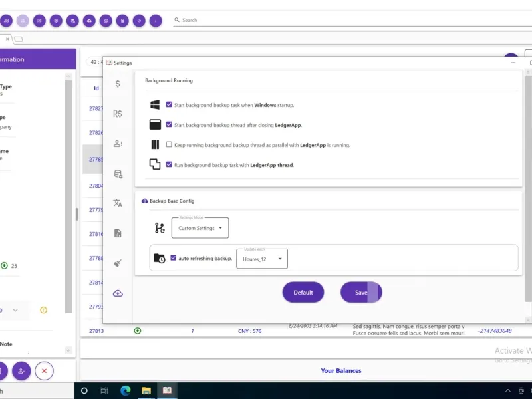Click the info toolbar button

[156, 21]
